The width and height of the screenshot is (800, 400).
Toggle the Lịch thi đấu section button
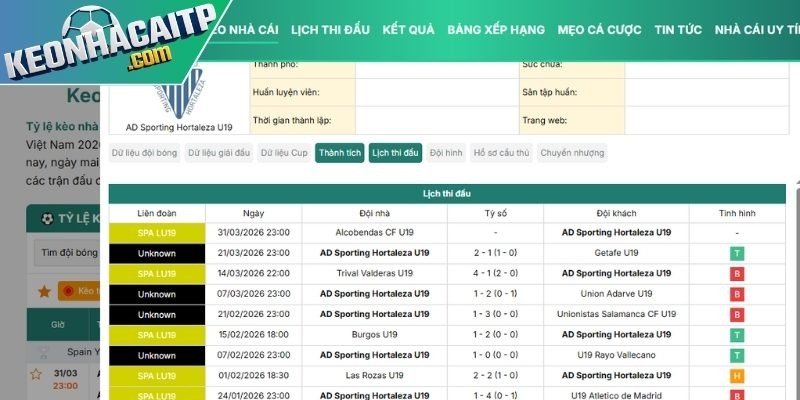point(395,153)
